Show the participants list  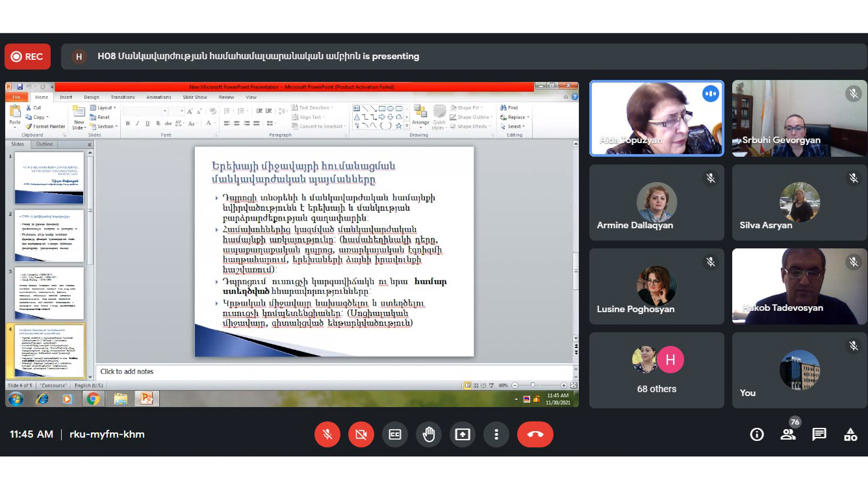click(788, 434)
